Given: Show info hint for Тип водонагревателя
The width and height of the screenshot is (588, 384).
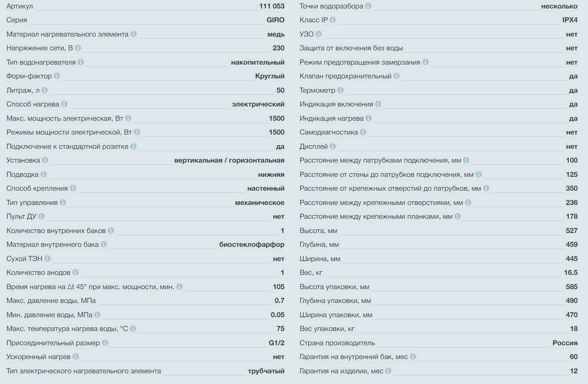Looking at the screenshot, I should click(81, 62).
